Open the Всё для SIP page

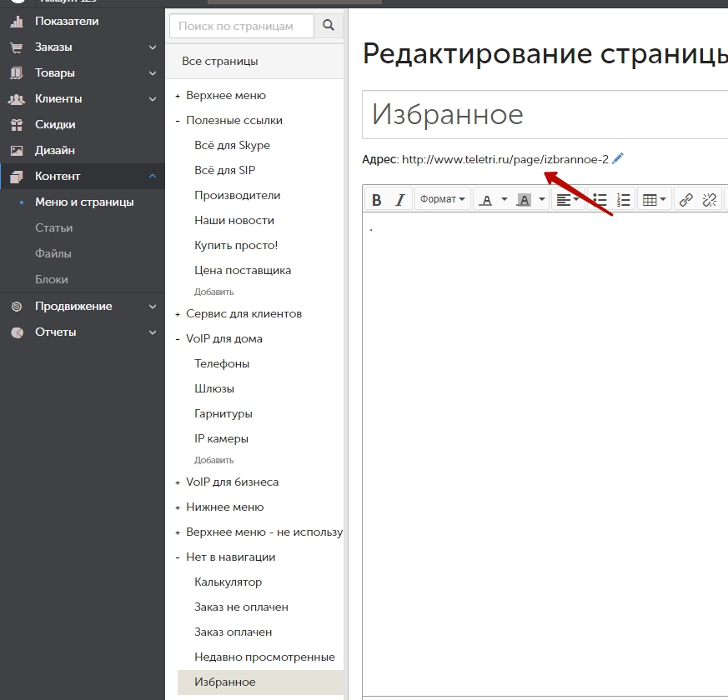pyautogui.click(x=224, y=170)
